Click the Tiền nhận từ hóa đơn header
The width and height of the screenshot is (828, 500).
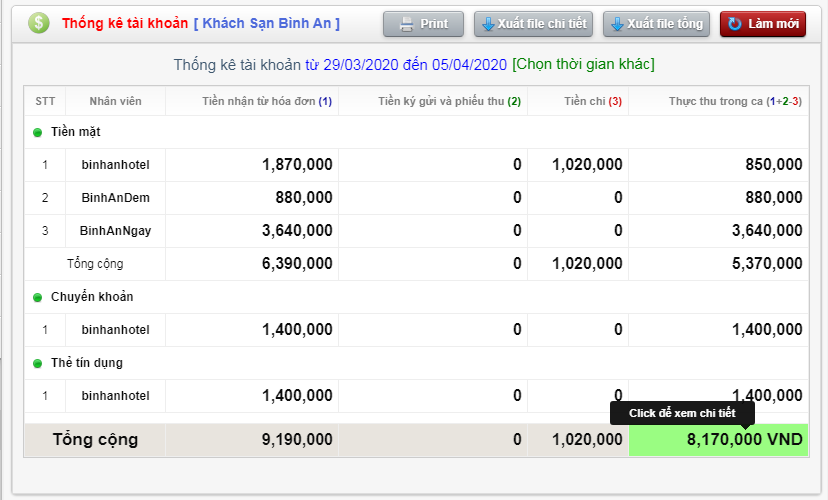point(266,101)
